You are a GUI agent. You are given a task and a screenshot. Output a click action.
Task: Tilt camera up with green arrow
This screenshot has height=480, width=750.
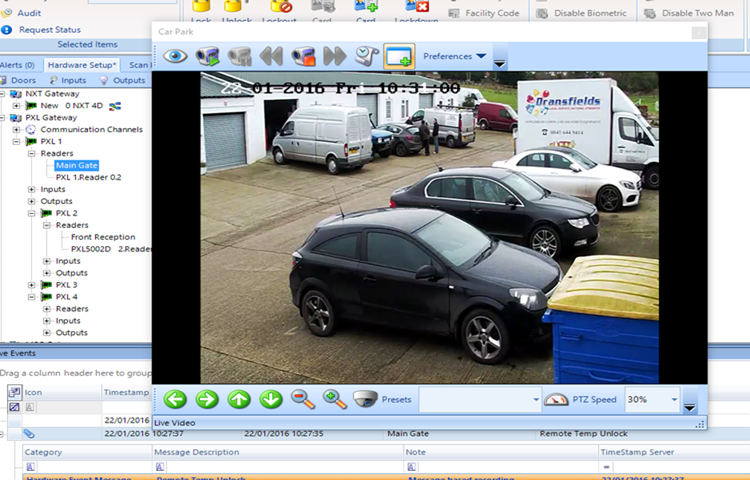[239, 399]
